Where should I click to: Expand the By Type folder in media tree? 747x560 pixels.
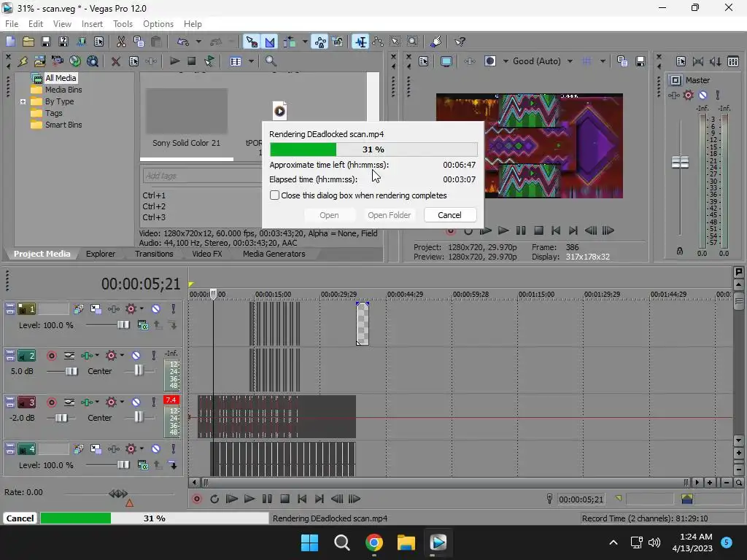click(23, 101)
